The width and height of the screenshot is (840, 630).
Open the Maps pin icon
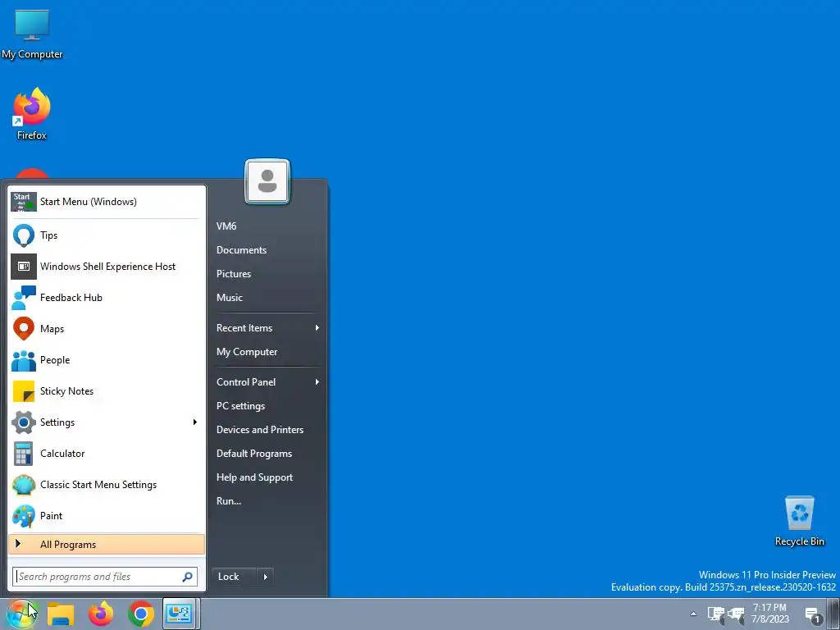coord(24,328)
